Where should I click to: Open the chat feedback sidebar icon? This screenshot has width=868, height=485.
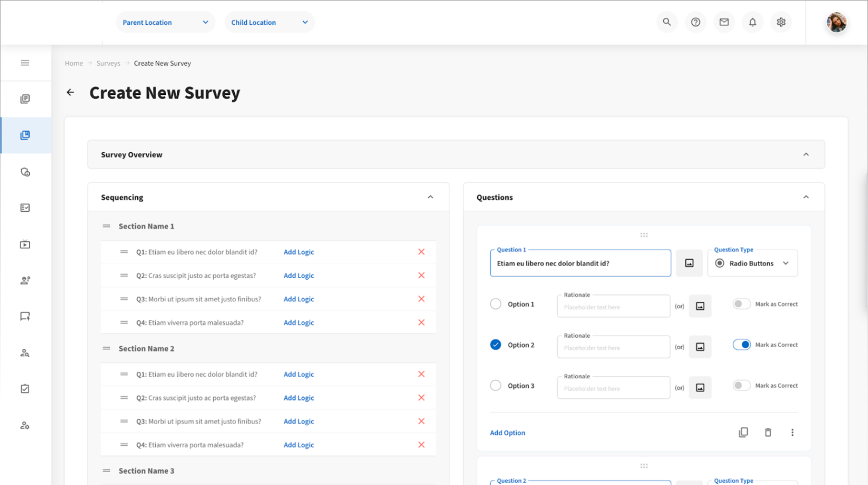25,316
